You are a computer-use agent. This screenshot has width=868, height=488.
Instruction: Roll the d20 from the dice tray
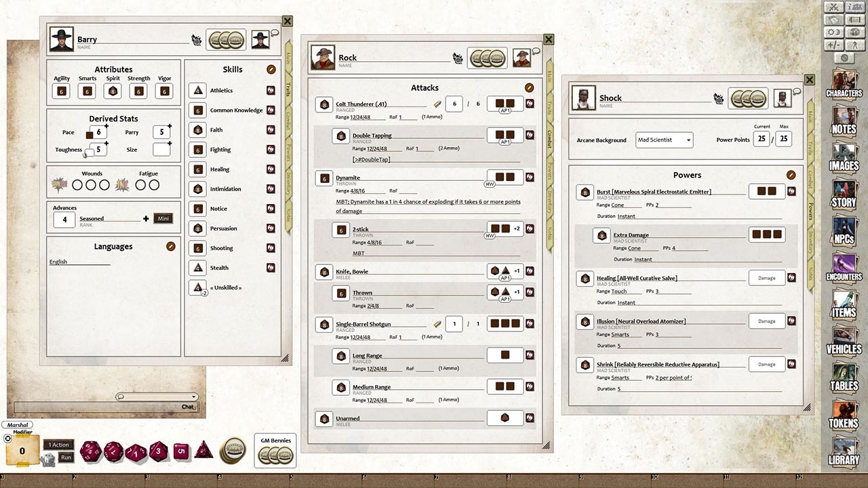(x=90, y=451)
